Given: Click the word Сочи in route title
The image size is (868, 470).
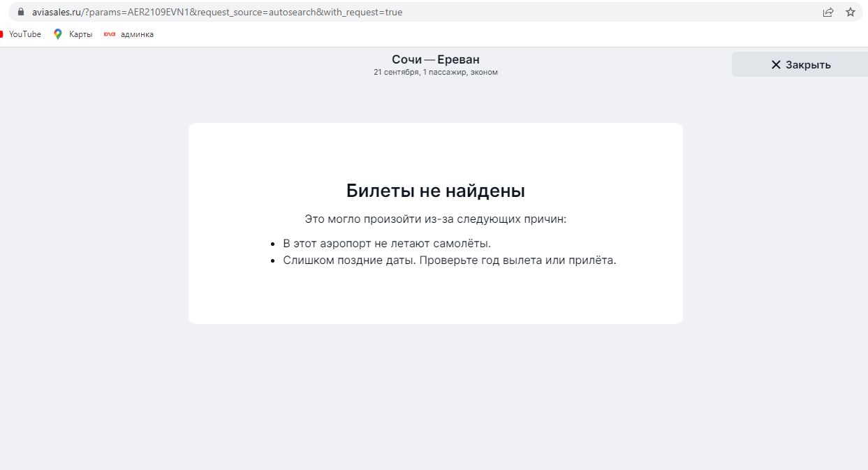Looking at the screenshot, I should coord(406,59).
